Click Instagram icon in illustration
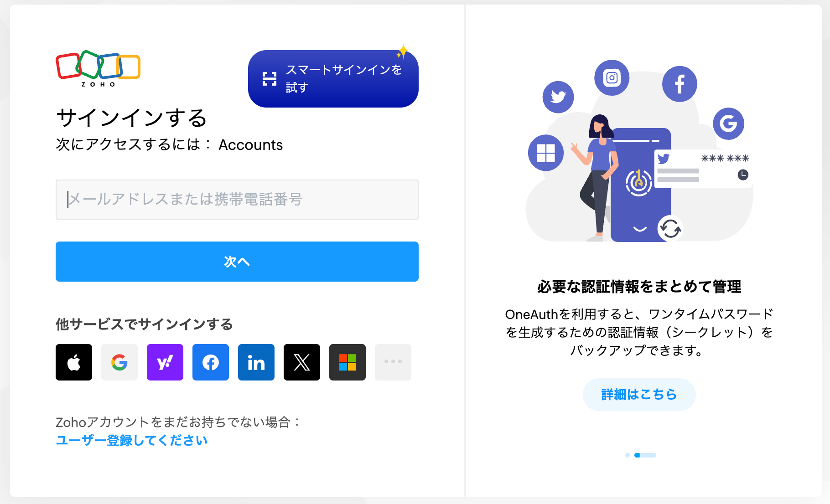830x504 pixels. tap(612, 78)
